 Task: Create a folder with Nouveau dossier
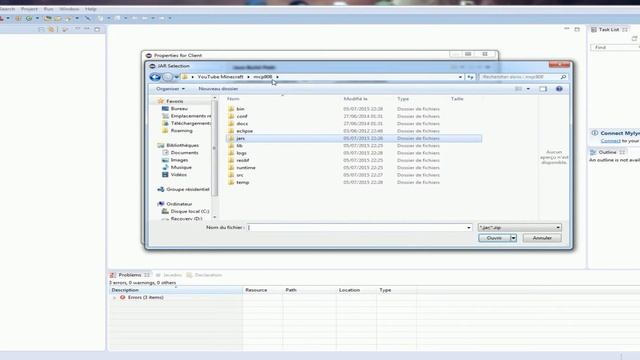point(218,89)
